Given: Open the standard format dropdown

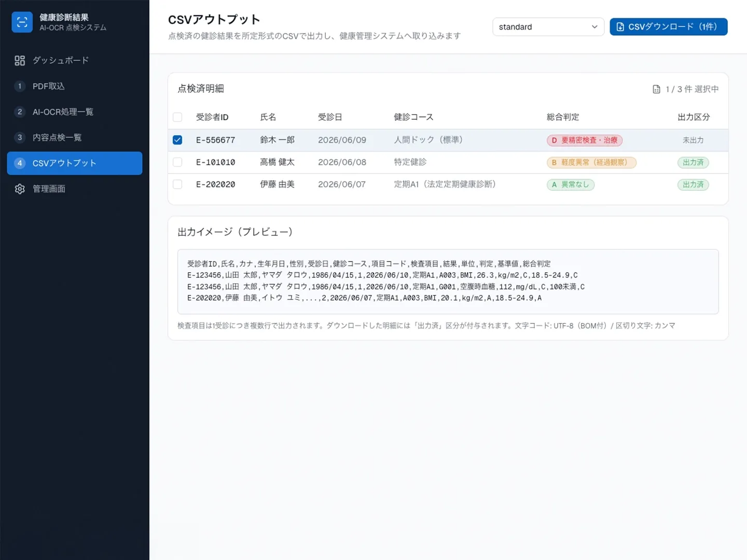Looking at the screenshot, I should (548, 27).
